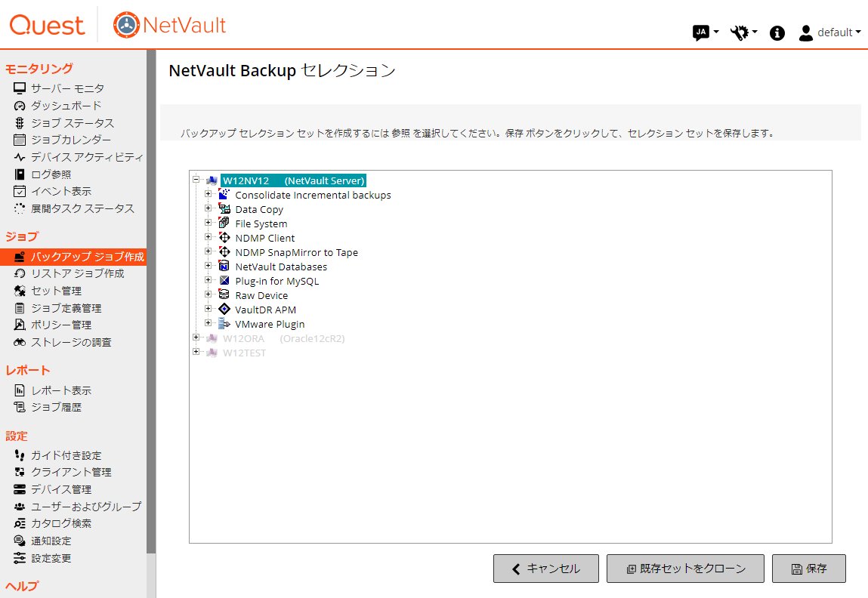Click the レポート表示 chart icon
This screenshot has width=868, height=598.
20,390
